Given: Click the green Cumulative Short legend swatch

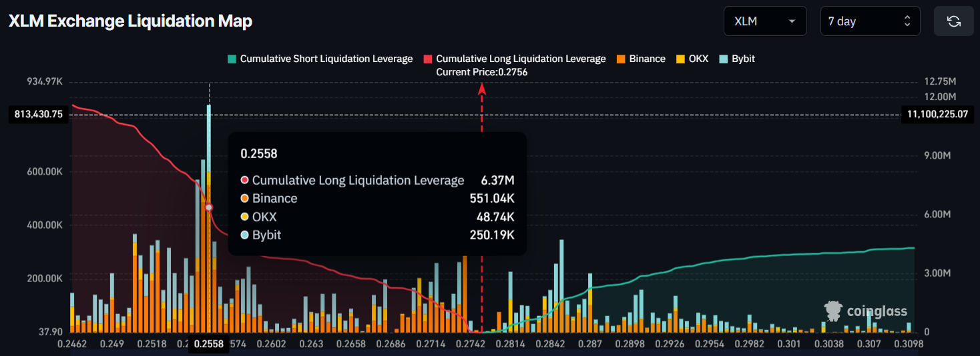Looking at the screenshot, I should point(232,59).
